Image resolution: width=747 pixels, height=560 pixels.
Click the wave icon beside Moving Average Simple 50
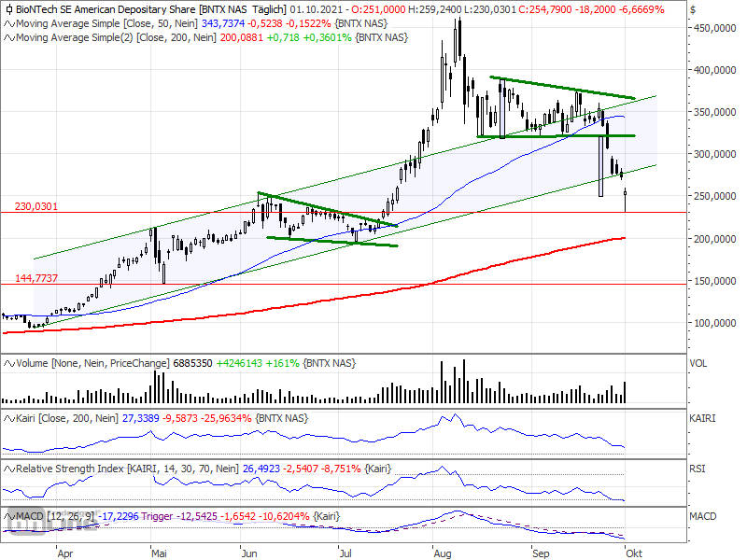(9, 24)
